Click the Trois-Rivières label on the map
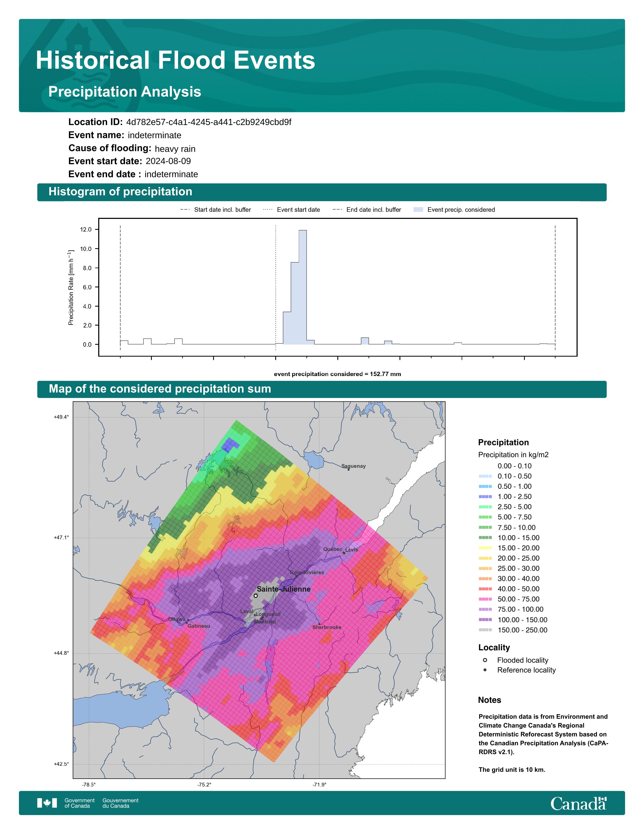 [x=307, y=572]
